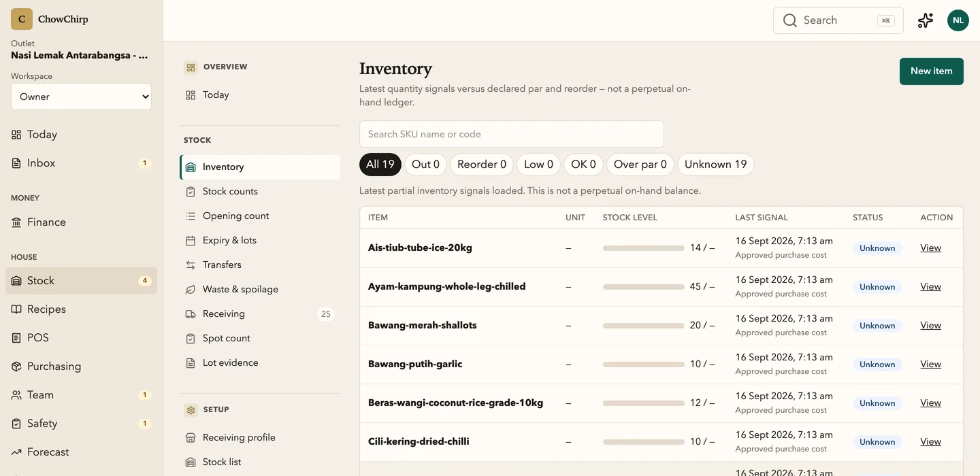980x476 pixels.
Task: Click the Waste & spoilage leaf icon
Action: pyautogui.click(x=191, y=290)
